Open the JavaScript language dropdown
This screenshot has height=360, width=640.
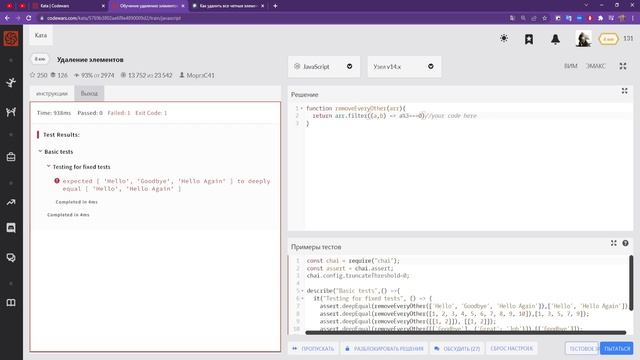(x=324, y=67)
